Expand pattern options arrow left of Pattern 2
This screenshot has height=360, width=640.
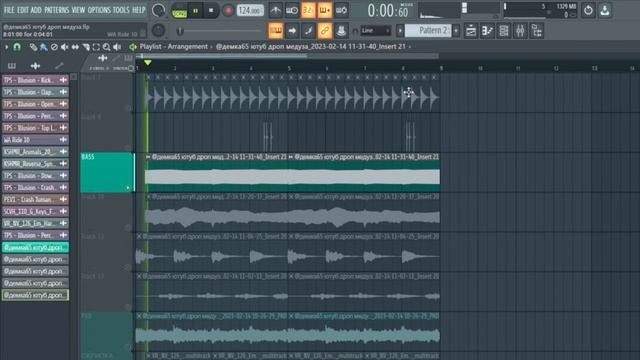(400, 31)
